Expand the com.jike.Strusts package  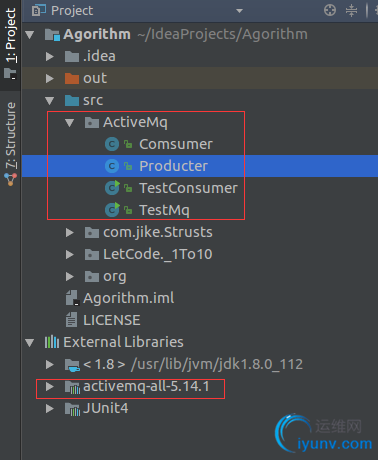click(70, 232)
